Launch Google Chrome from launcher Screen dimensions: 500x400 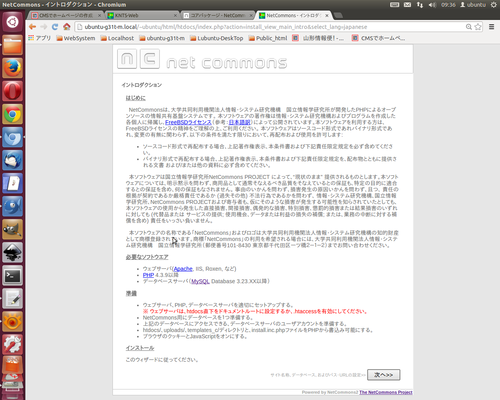point(12,114)
